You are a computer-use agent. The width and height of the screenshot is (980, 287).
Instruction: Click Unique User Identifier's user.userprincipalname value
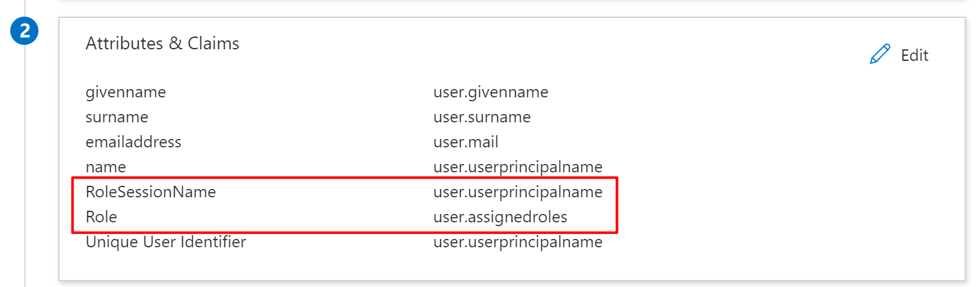click(518, 242)
